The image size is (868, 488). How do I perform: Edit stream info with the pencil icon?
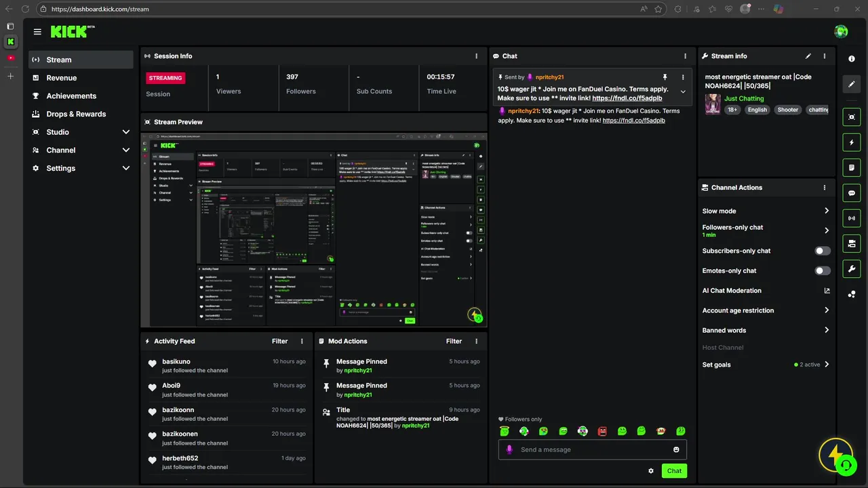click(808, 56)
